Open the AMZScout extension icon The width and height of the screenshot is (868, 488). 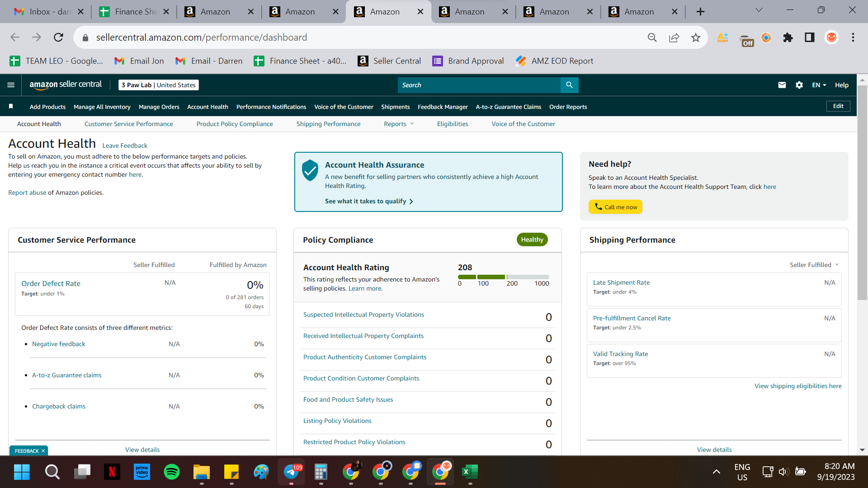[x=722, y=38]
